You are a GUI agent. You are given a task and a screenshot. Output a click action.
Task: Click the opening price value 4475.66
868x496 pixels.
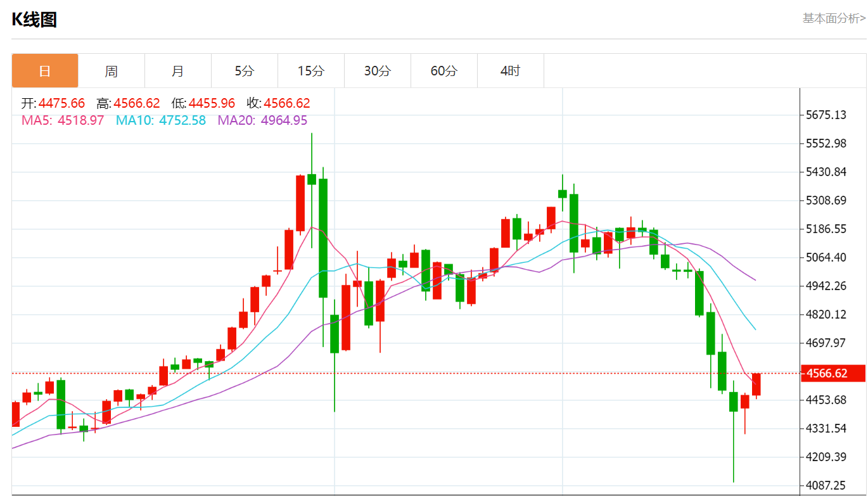(x=61, y=103)
